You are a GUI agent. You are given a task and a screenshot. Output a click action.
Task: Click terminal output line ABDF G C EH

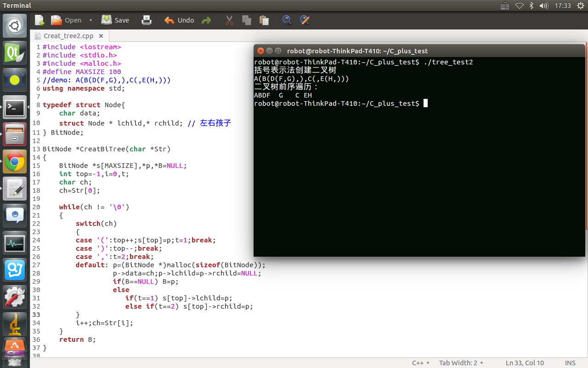pyautogui.click(x=283, y=95)
